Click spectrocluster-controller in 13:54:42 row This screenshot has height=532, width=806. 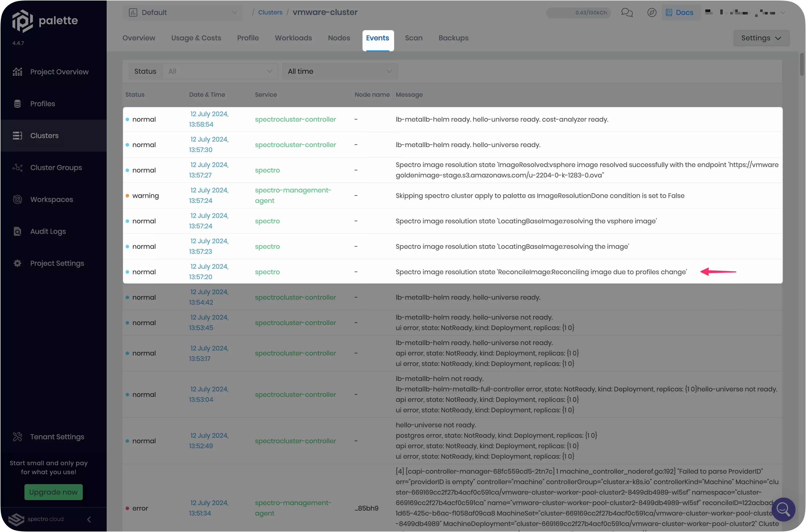[295, 298]
